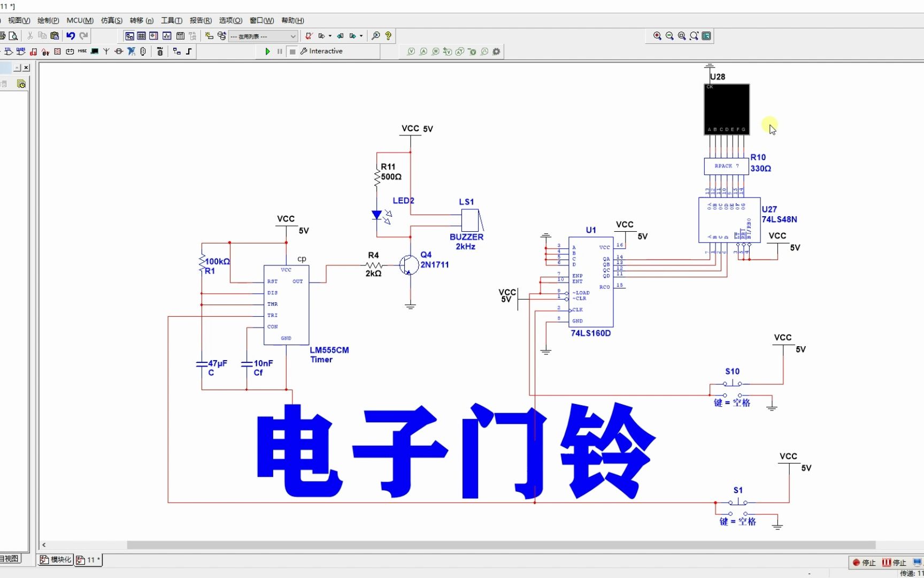Click the Find Examples magnifier icon
Image resolution: width=924 pixels, height=578 pixels.
tap(376, 36)
